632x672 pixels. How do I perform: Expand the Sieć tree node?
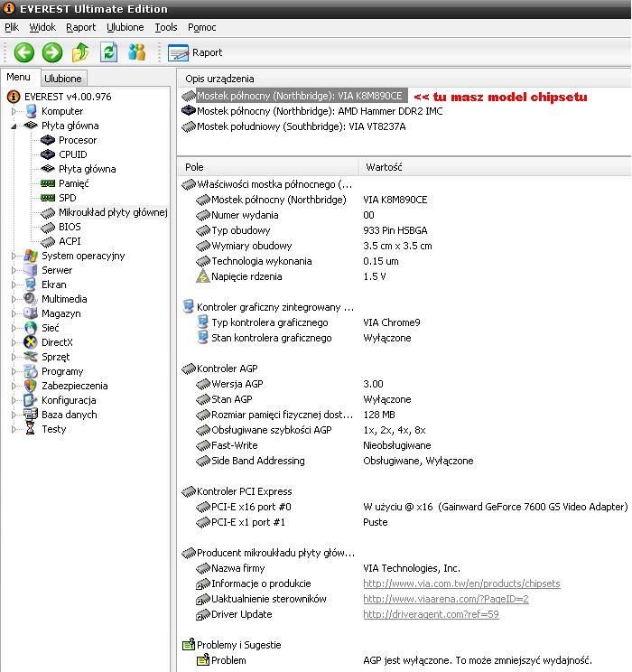14,328
